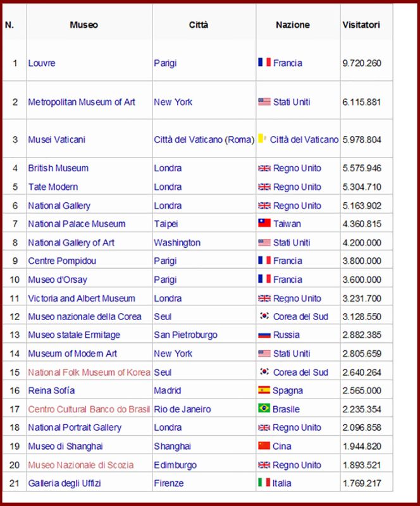This screenshot has height=506, width=420.
Task: Open the Firenze city link
Action: pyautogui.click(x=169, y=483)
